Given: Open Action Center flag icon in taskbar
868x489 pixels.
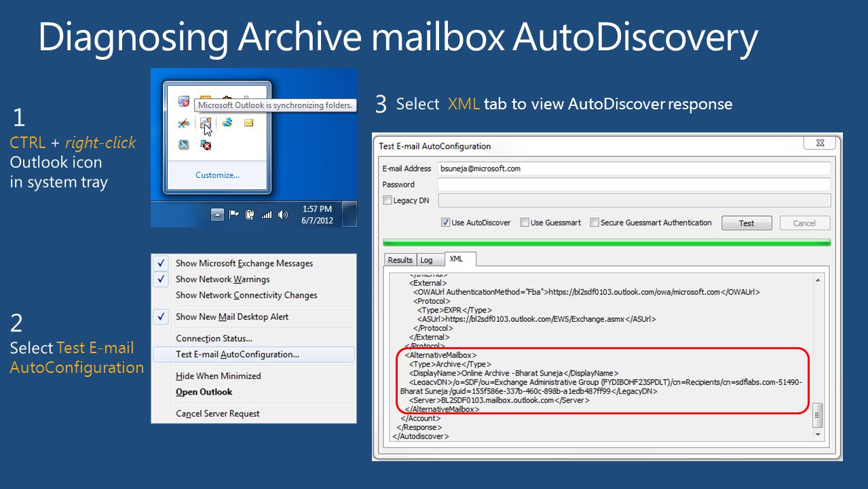Looking at the screenshot, I should tap(233, 215).
